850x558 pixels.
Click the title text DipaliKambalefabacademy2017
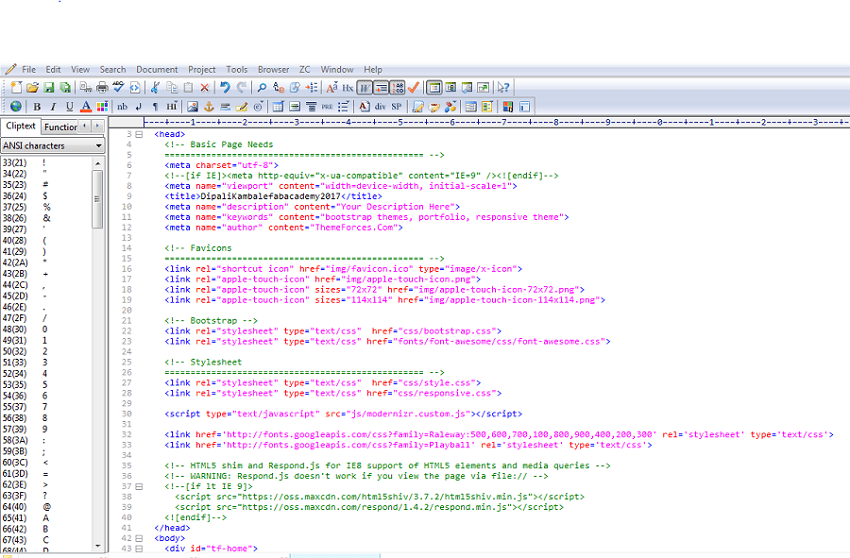(271, 196)
